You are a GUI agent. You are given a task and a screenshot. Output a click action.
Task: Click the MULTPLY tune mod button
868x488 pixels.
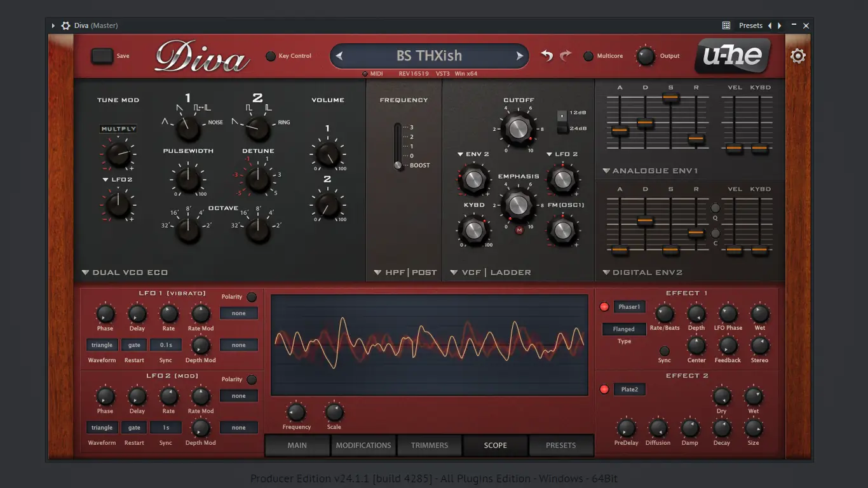click(118, 129)
